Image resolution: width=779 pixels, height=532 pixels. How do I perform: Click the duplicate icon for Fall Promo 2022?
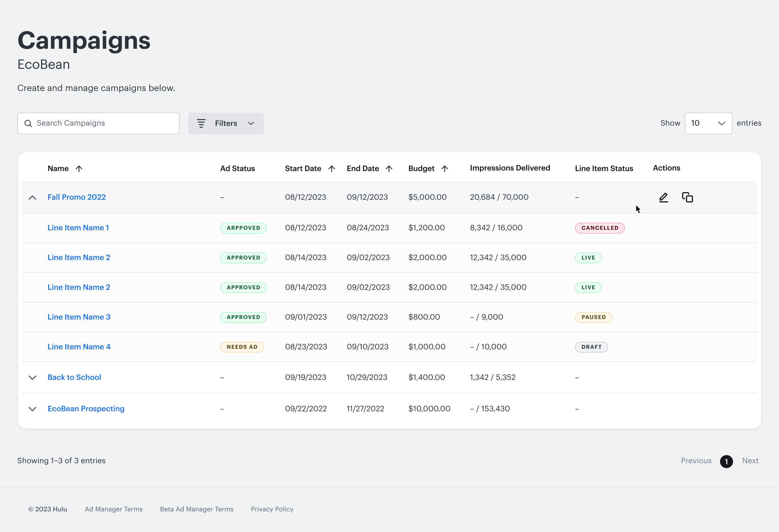tap(687, 198)
